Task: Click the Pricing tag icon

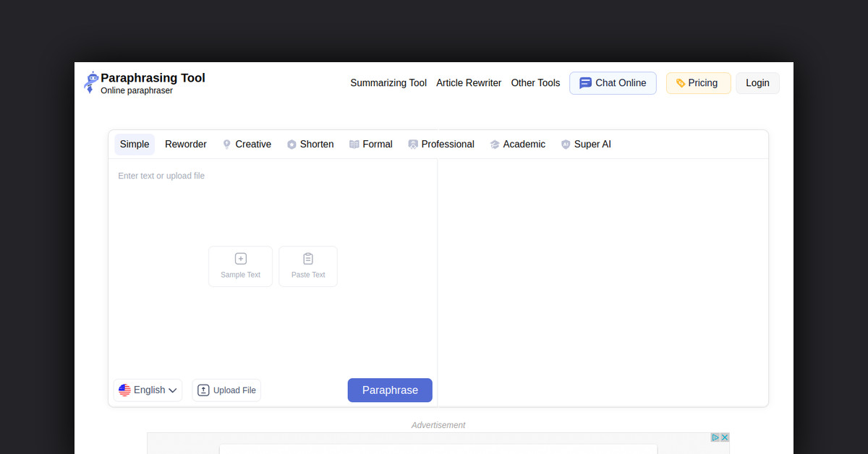Action: (x=680, y=82)
